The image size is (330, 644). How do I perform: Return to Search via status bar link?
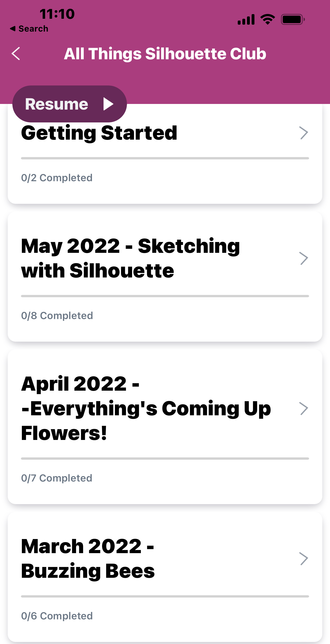tap(29, 29)
